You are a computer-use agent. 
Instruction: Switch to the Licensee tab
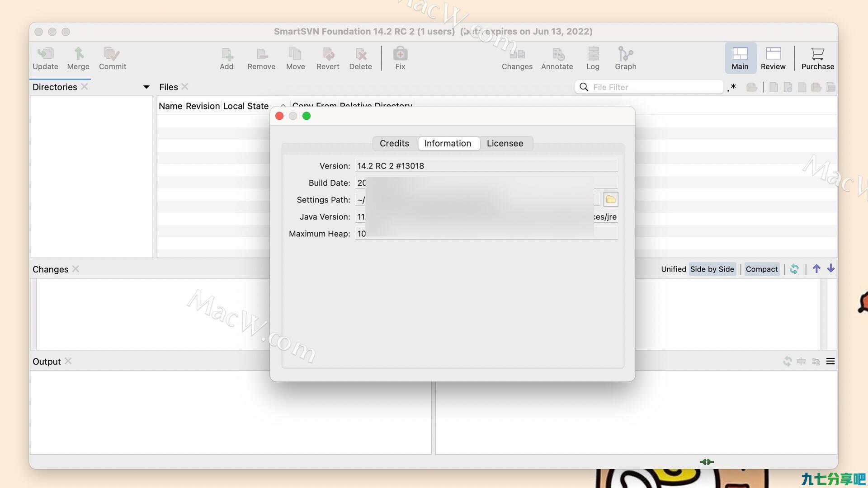[x=505, y=143]
